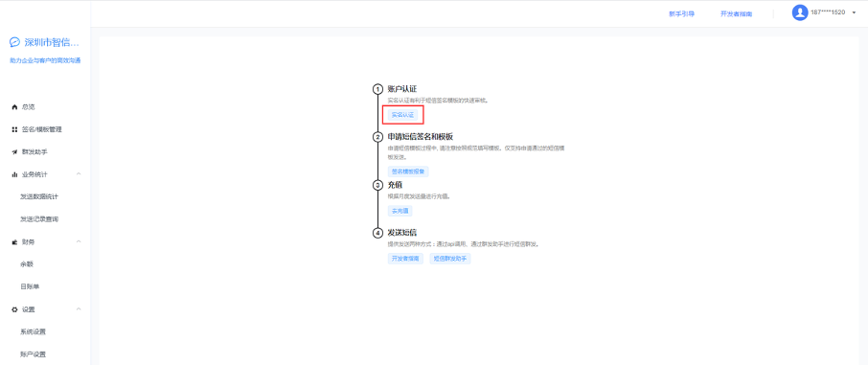Click the 签名模板报备 button
868x365 pixels.
point(408,171)
